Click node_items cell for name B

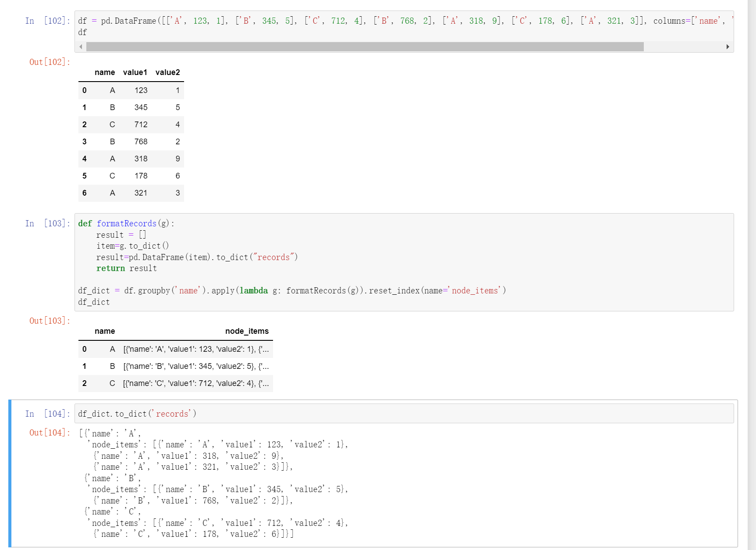[196, 366]
